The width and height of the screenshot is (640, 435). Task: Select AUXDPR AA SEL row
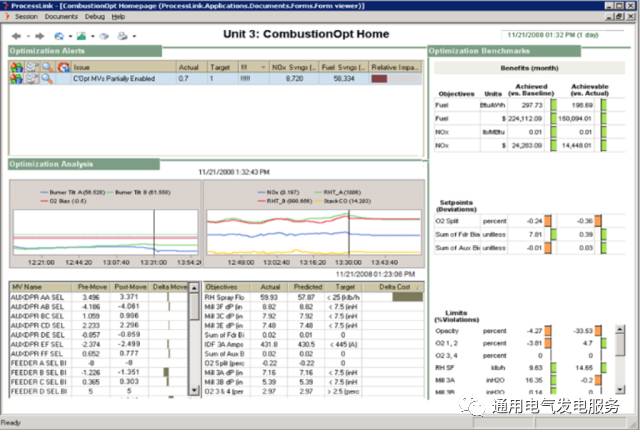pos(99,297)
